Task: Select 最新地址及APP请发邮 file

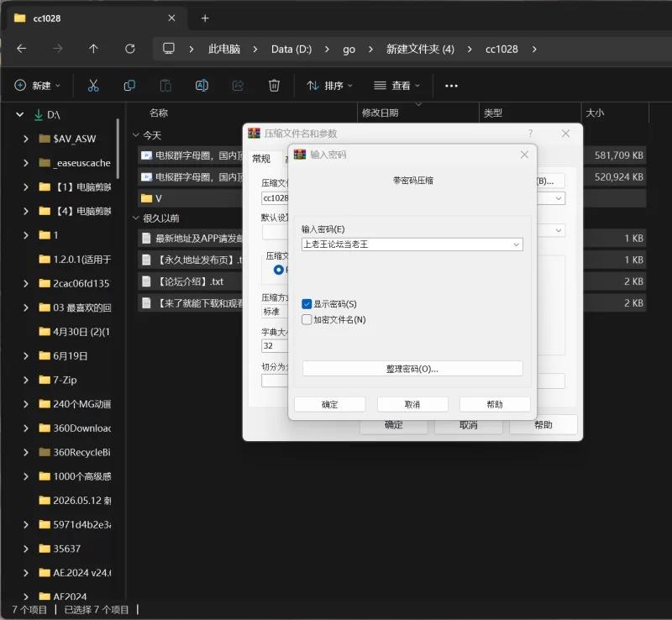Action: coord(191,238)
